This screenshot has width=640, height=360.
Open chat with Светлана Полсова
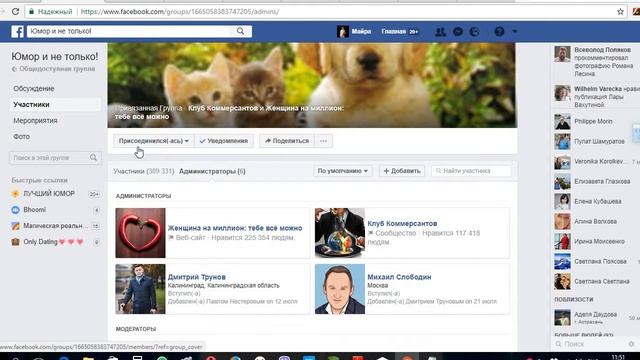[596, 261]
